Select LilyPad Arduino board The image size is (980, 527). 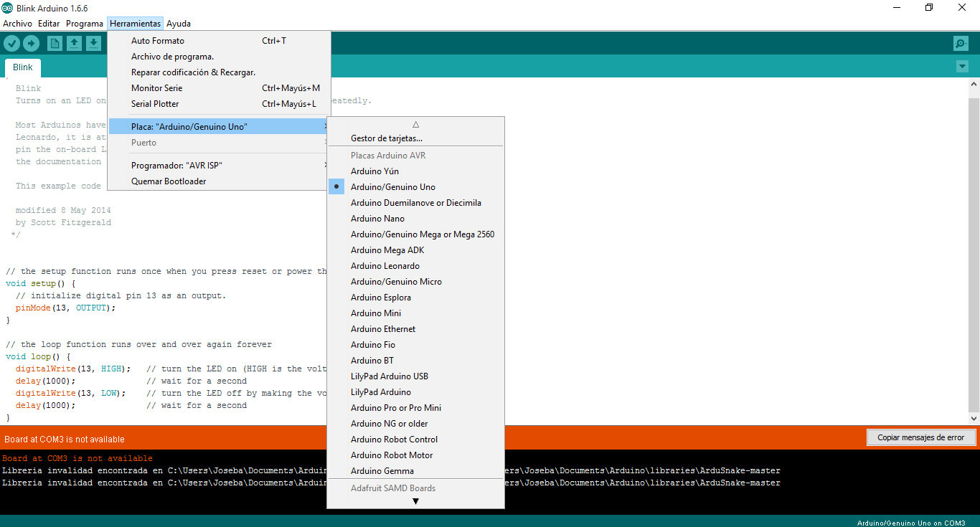click(x=415, y=392)
